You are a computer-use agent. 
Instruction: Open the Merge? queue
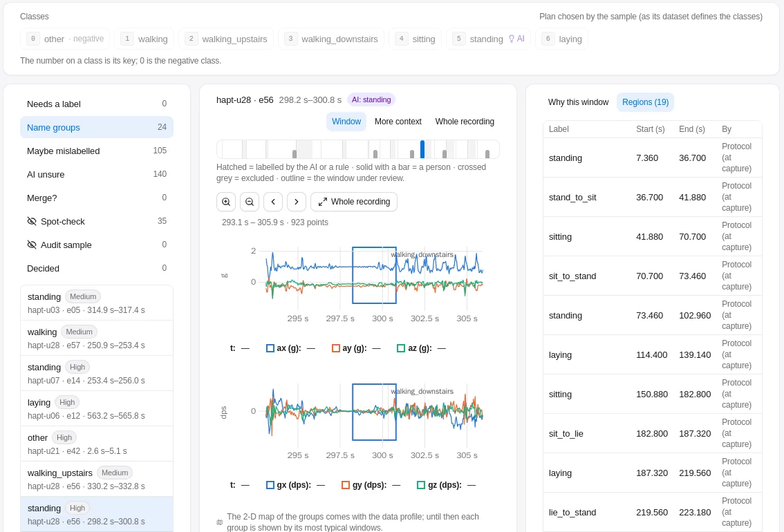click(x=97, y=198)
